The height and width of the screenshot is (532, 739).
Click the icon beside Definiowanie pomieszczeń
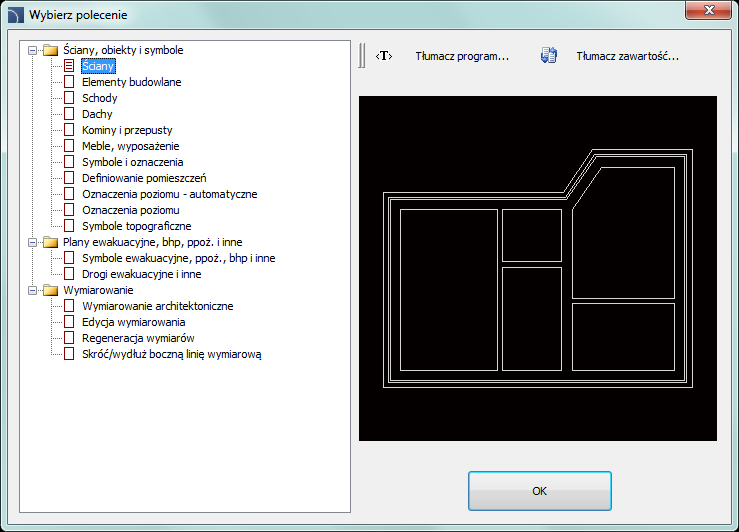[x=69, y=178]
